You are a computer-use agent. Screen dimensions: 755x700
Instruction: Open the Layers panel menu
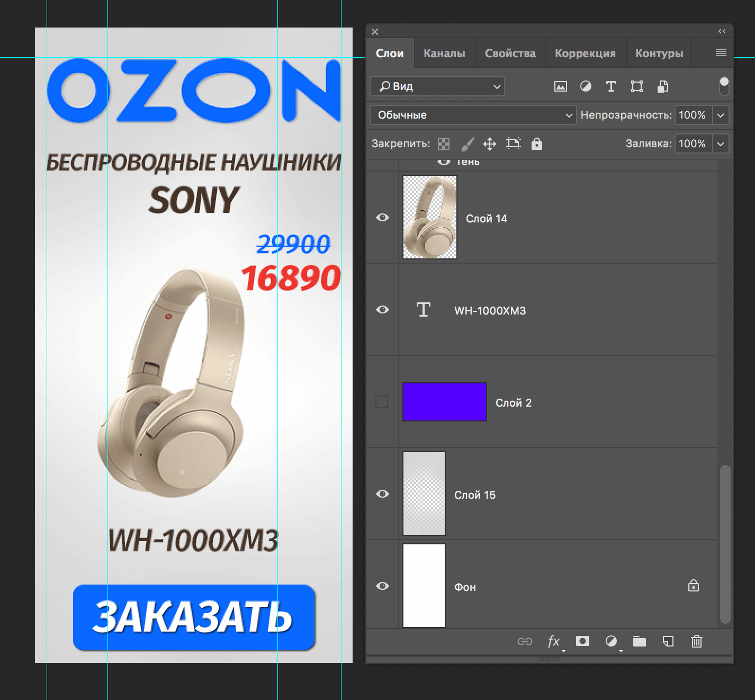tap(720, 52)
